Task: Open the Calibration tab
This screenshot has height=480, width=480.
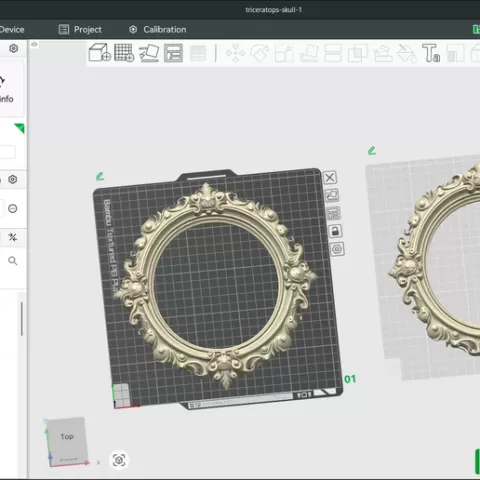Action: coord(157,29)
